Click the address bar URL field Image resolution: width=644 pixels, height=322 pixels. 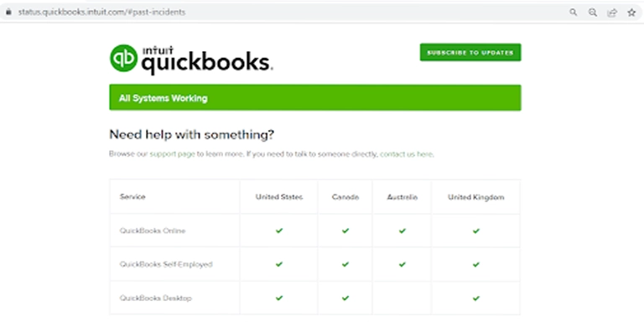click(x=288, y=13)
